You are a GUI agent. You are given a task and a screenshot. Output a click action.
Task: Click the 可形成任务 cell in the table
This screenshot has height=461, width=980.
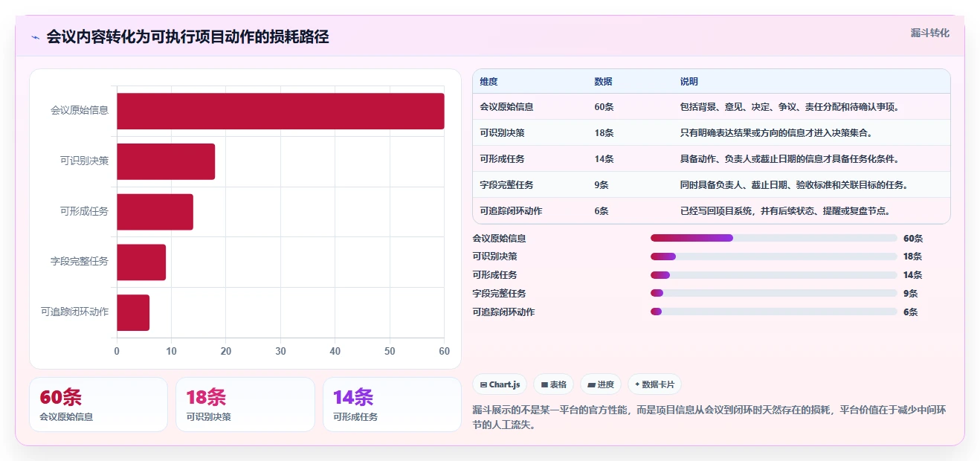502,159
